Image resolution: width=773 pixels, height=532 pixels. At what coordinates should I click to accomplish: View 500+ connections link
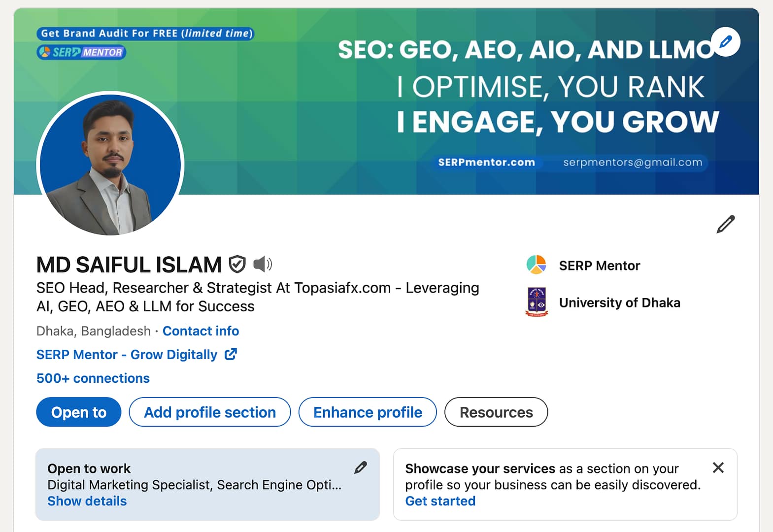click(x=93, y=378)
